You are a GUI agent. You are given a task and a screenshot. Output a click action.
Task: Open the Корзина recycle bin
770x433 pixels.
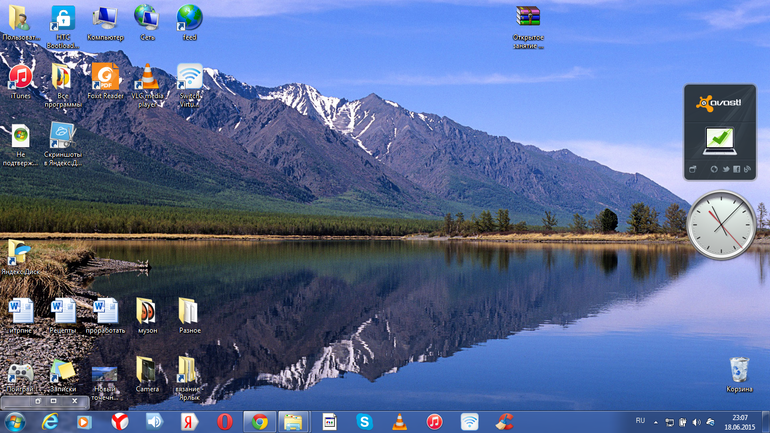click(739, 371)
